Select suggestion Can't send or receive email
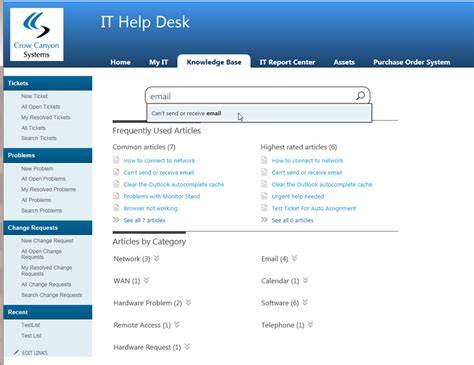474x365 pixels. click(259, 113)
